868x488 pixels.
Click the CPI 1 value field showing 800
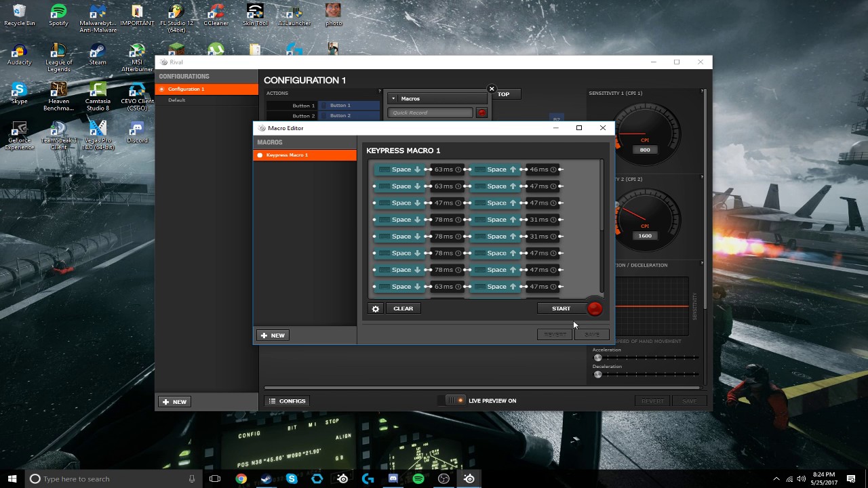(x=645, y=150)
